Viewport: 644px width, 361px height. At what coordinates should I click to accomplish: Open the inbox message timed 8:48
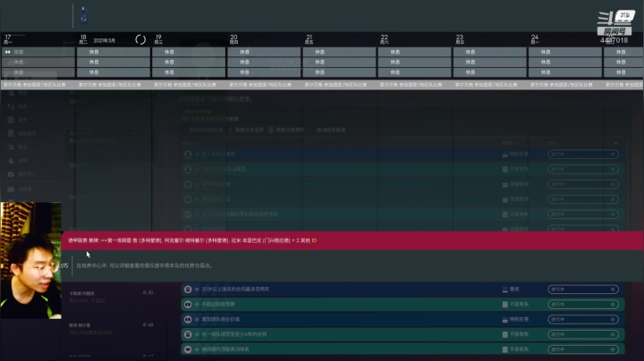(111, 329)
